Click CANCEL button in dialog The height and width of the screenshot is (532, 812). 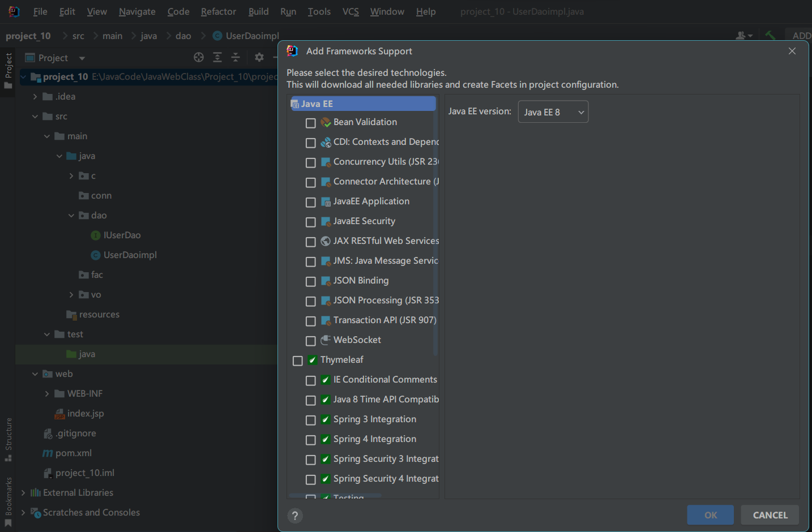pyautogui.click(x=770, y=515)
